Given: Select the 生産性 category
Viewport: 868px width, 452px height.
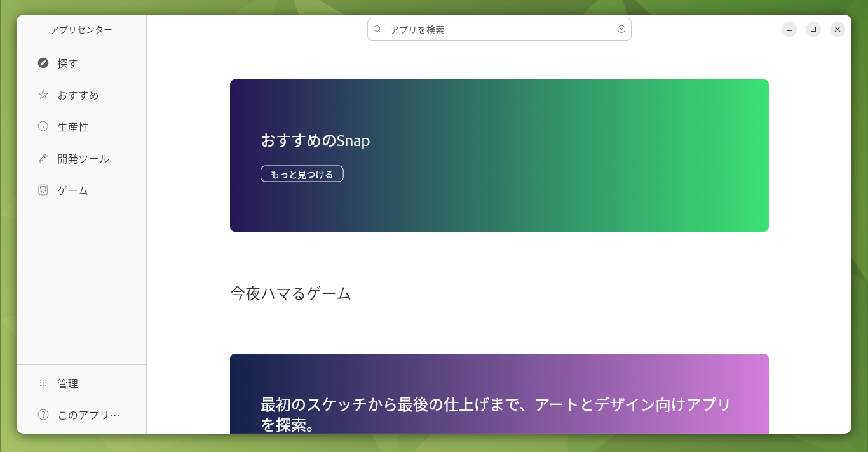Looking at the screenshot, I should [x=81, y=127].
